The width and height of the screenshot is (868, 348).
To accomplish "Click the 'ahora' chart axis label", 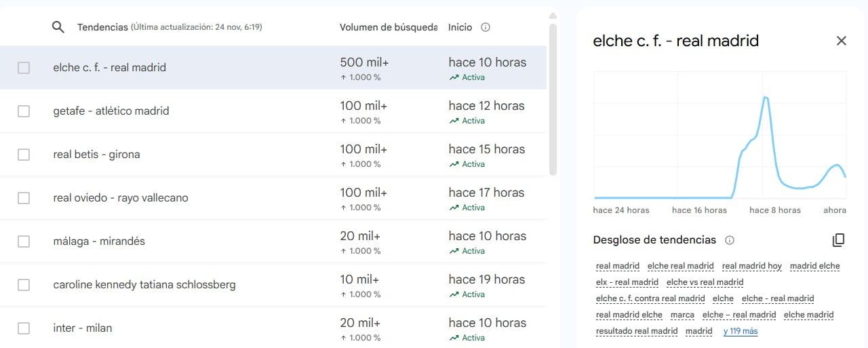I will (x=835, y=210).
